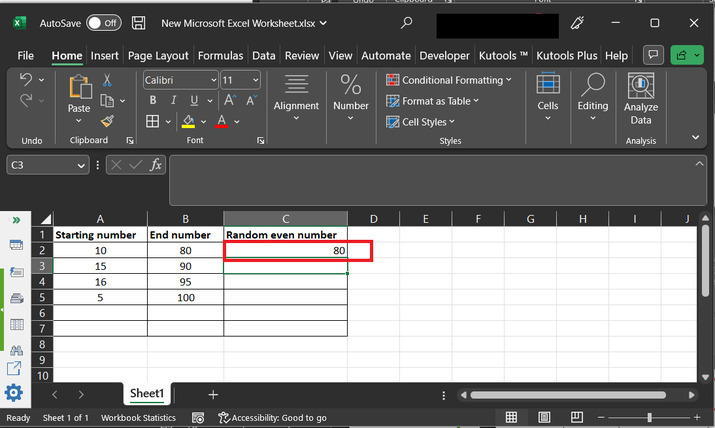Switch to the Formulas ribbon tab
715x428 pixels.
click(x=220, y=56)
